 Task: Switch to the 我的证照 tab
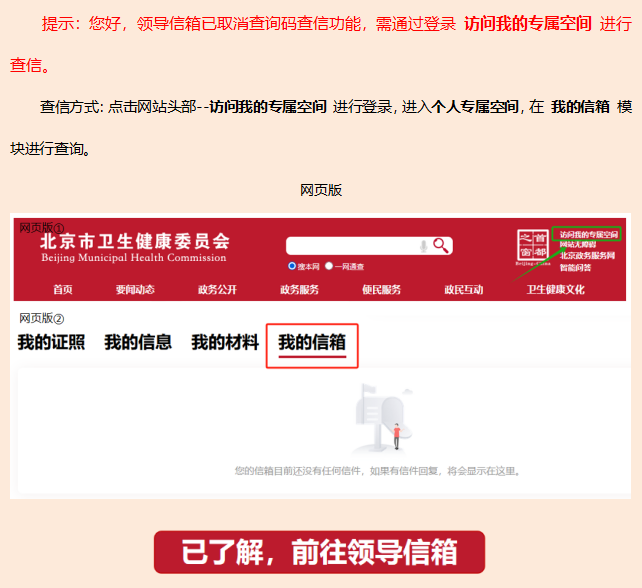pos(51,342)
